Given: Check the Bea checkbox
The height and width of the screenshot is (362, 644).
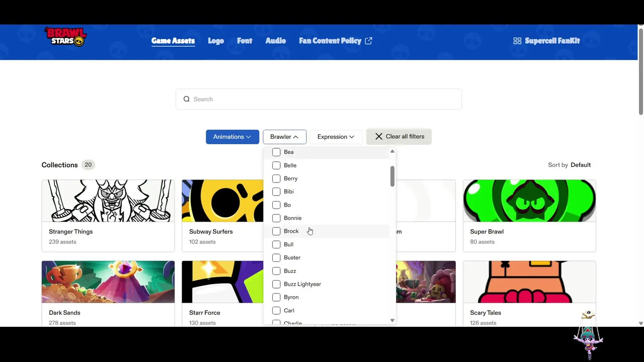Looking at the screenshot, I should pyautogui.click(x=276, y=152).
